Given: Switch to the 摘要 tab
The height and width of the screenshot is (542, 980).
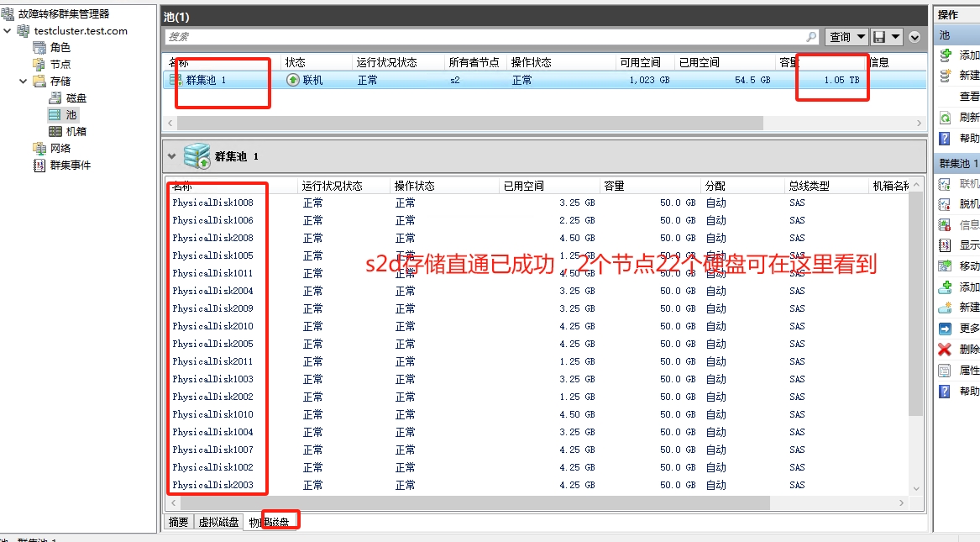Looking at the screenshot, I should pos(178,521).
